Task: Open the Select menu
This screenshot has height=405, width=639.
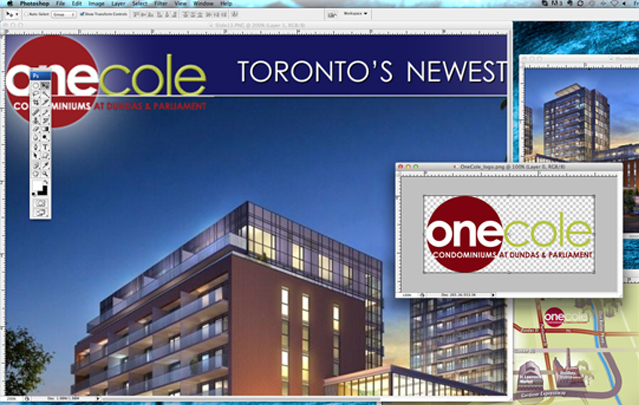Action: [x=139, y=3]
